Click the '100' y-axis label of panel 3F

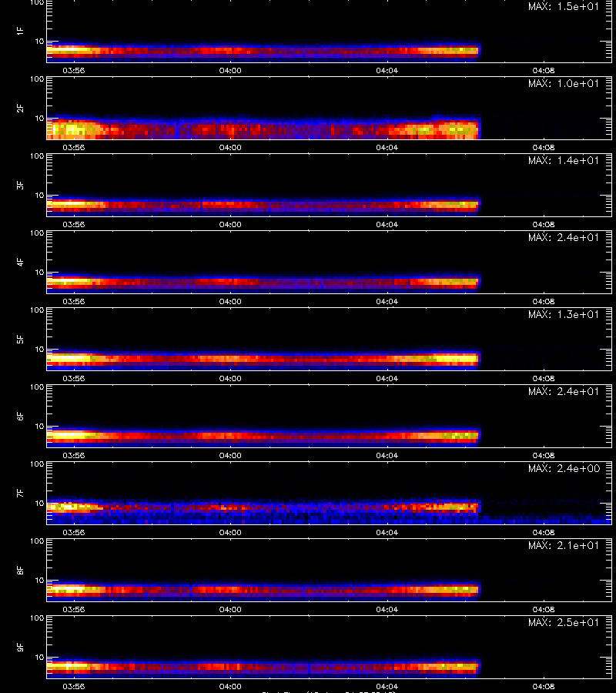[37, 156]
